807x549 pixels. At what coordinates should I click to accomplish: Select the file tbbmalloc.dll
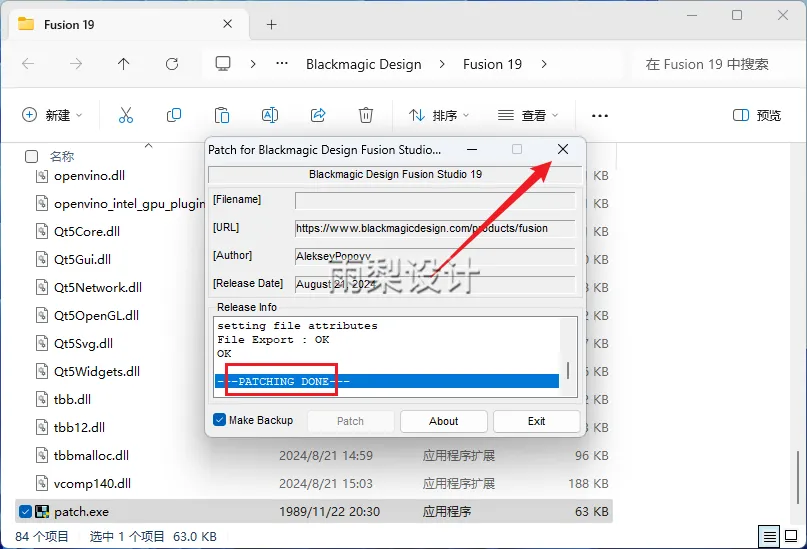(91, 455)
